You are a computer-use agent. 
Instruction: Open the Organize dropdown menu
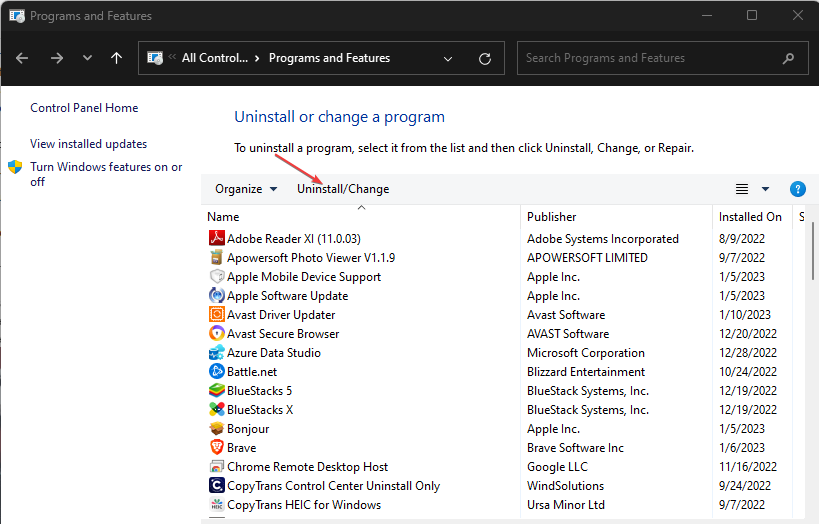pyautogui.click(x=246, y=189)
